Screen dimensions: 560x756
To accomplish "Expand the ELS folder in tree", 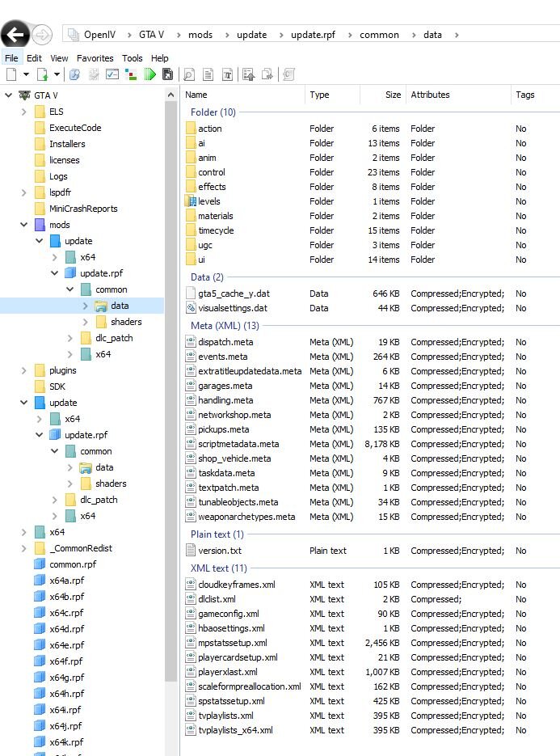I will 23,112.
